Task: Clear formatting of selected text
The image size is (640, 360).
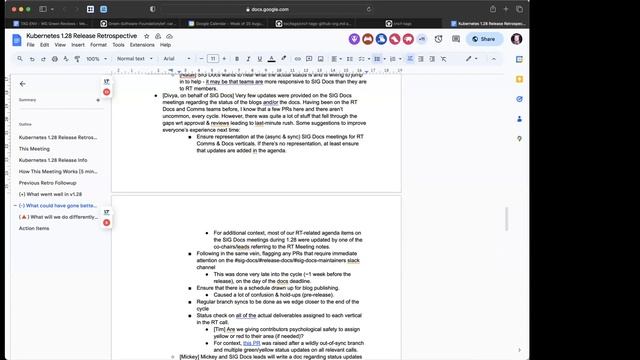Action: point(444,59)
